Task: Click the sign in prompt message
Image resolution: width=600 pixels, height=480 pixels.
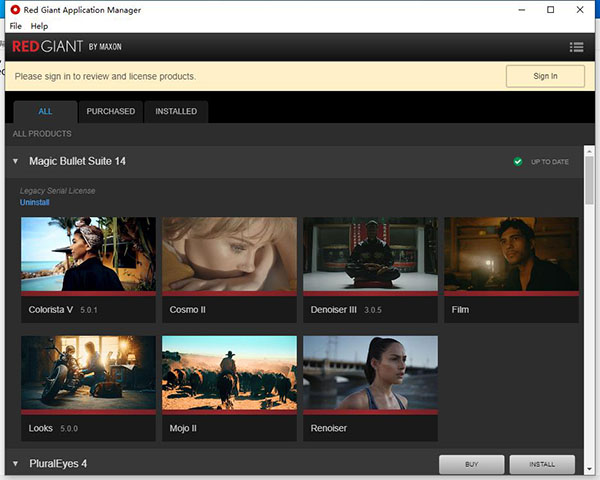Action: (105, 77)
